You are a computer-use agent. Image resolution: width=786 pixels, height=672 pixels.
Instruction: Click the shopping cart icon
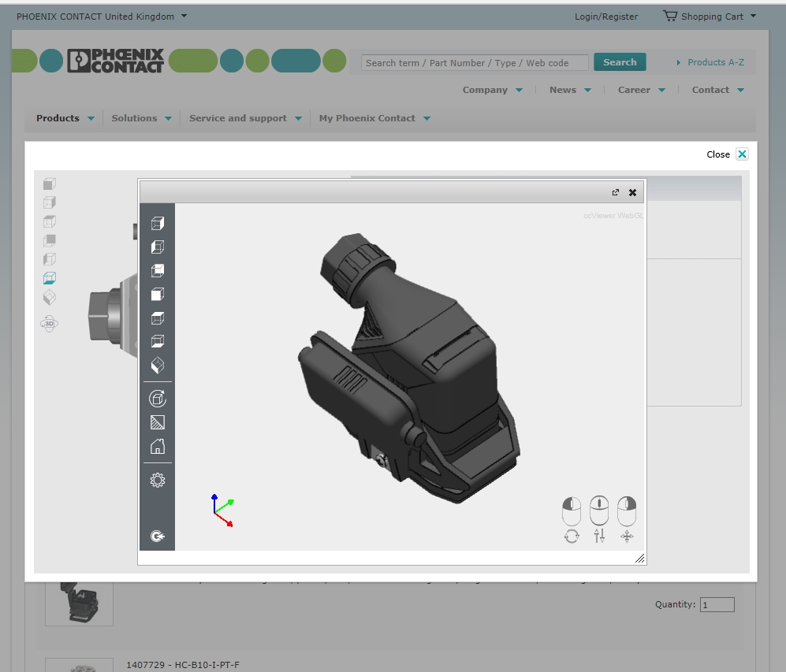pyautogui.click(x=670, y=16)
